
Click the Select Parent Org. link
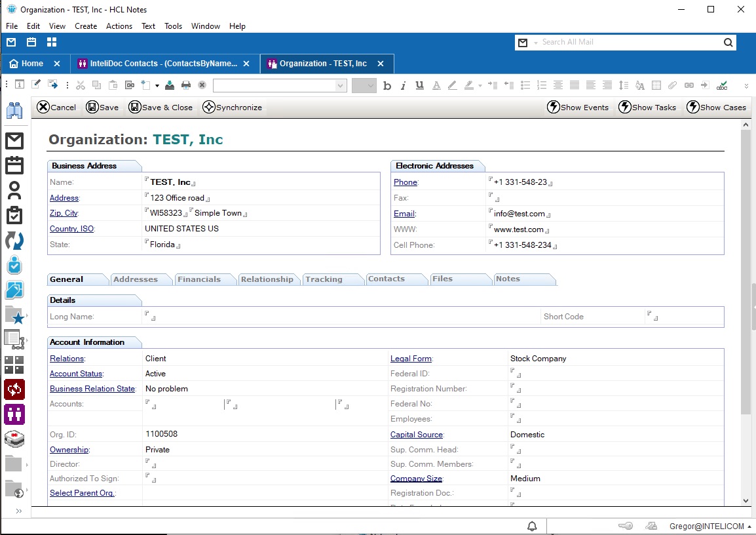pos(82,493)
